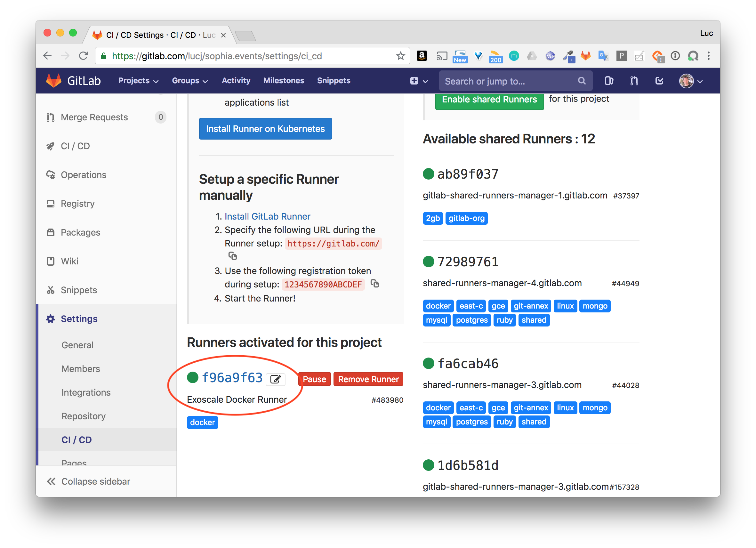Viewport: 756px width, 548px height.
Task: Copy the registration token with its copy icon
Action: (375, 284)
